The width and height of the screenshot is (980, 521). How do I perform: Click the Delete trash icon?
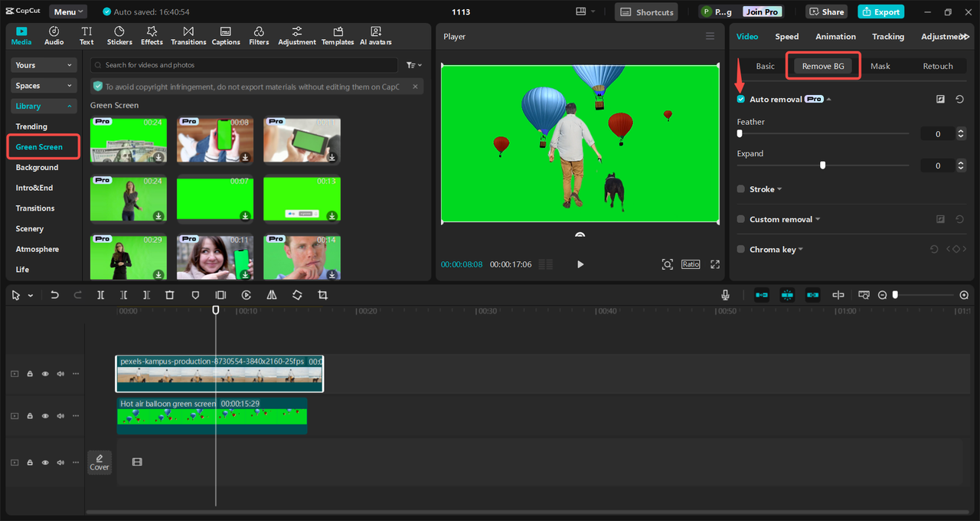170,295
